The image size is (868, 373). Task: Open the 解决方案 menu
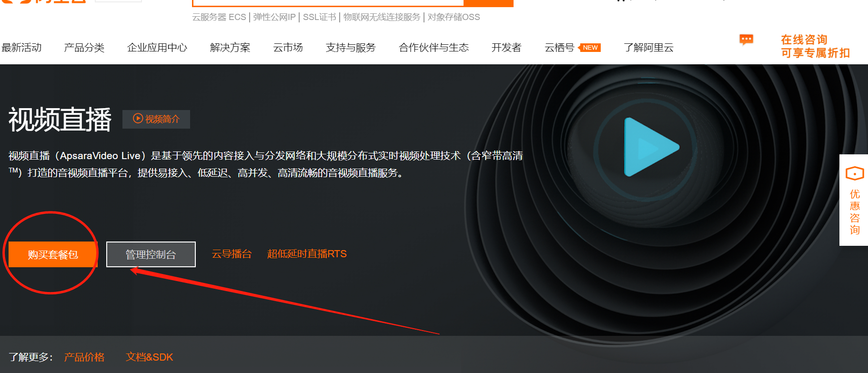[x=230, y=48]
